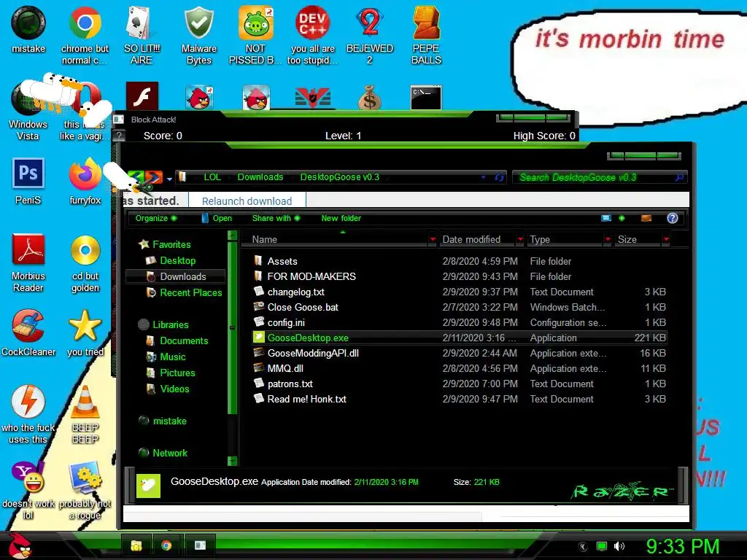Open Morbius Reader PDF icon
This screenshot has width=747, height=560.
28,262
